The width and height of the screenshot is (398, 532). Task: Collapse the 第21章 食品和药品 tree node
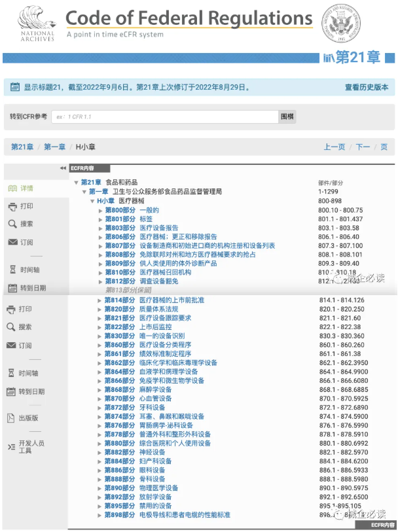pyautogui.click(x=77, y=183)
